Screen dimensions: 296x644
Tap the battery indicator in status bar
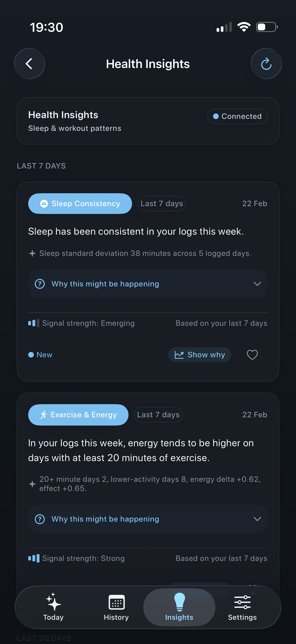266,27
